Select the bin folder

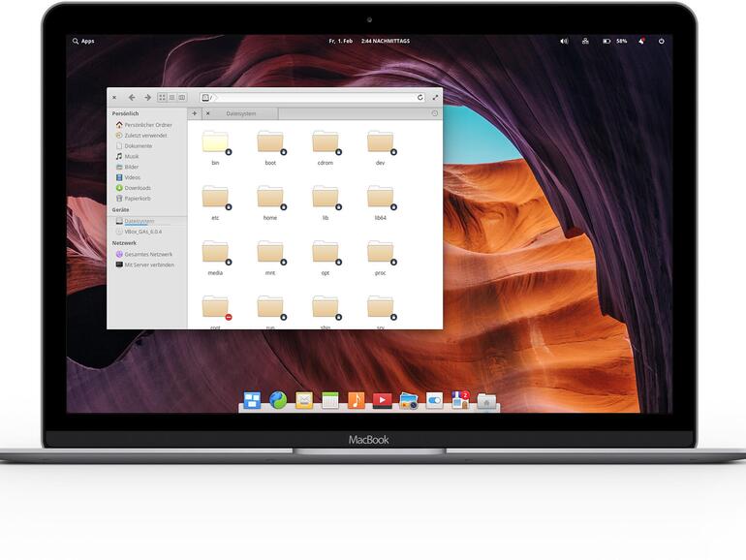click(215, 148)
